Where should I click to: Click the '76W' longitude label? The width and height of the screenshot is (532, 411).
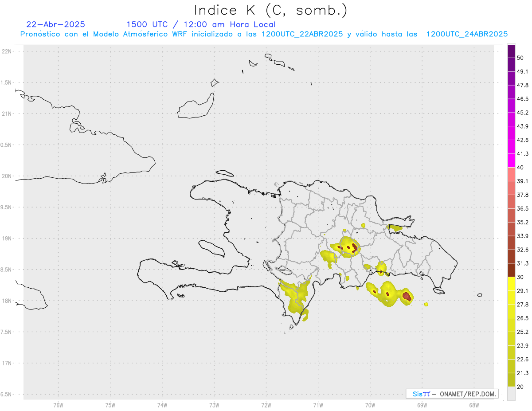pyautogui.click(x=58, y=405)
